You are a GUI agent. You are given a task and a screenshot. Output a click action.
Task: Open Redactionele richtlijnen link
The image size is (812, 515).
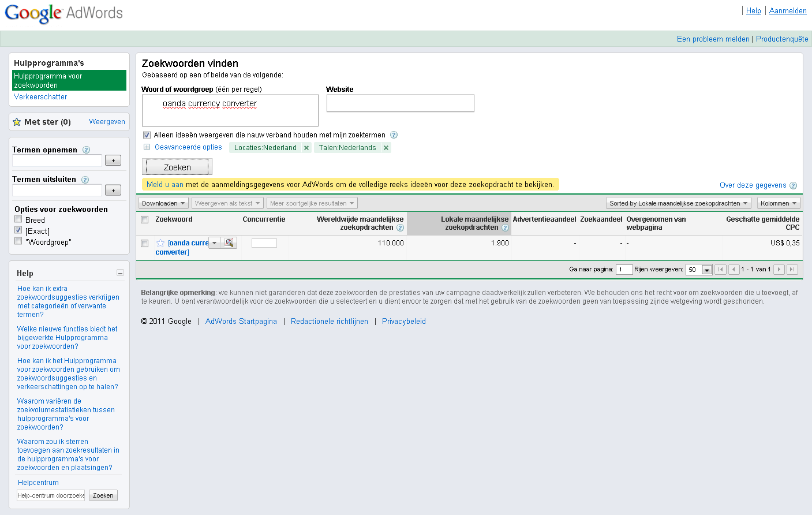330,322
